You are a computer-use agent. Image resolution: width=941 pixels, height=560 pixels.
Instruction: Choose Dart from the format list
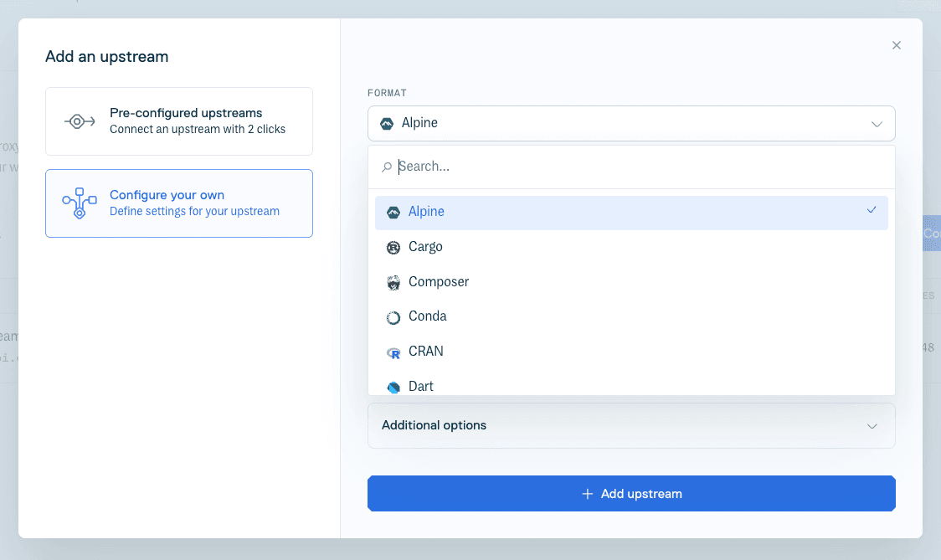tap(631, 386)
